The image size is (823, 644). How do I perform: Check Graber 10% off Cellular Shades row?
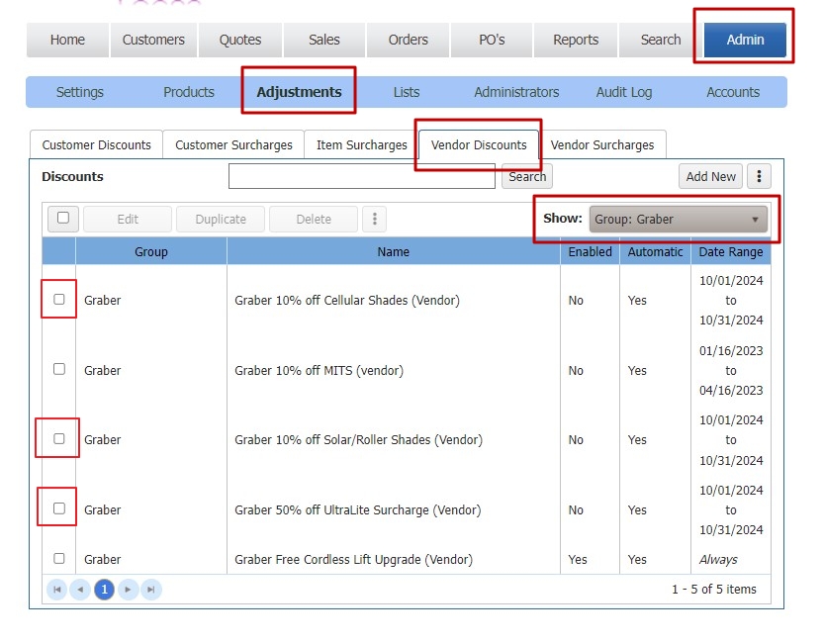tap(59, 299)
